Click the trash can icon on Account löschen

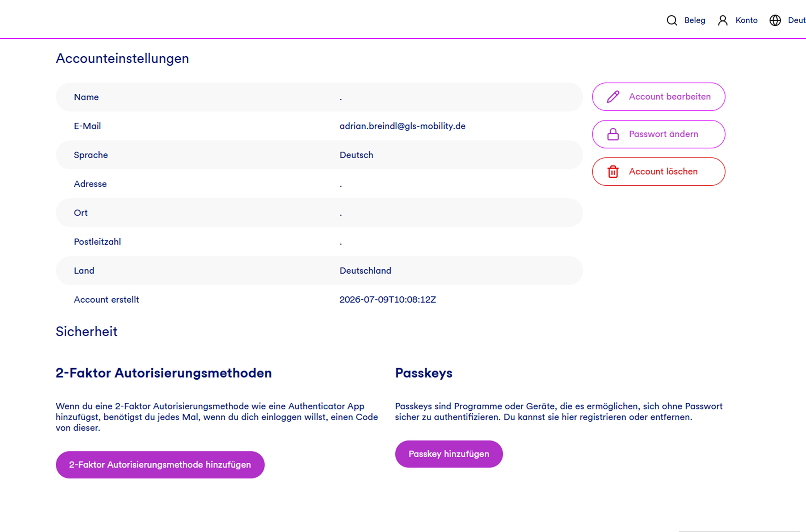tap(613, 172)
